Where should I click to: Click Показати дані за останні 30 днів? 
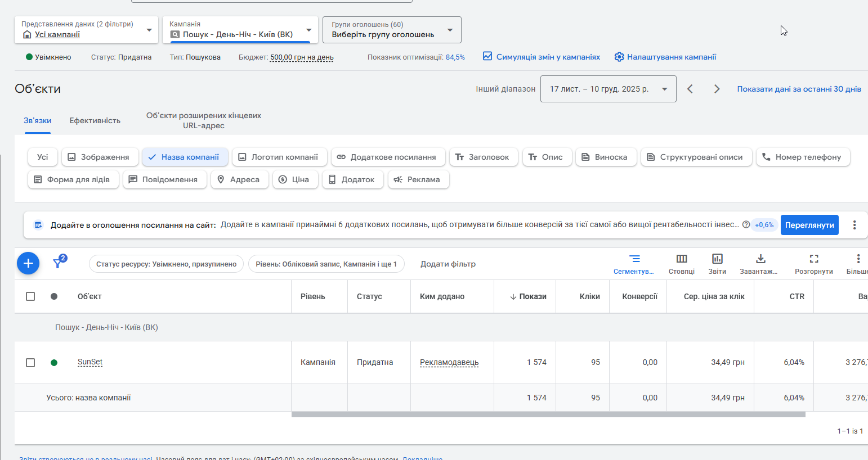[799, 89]
